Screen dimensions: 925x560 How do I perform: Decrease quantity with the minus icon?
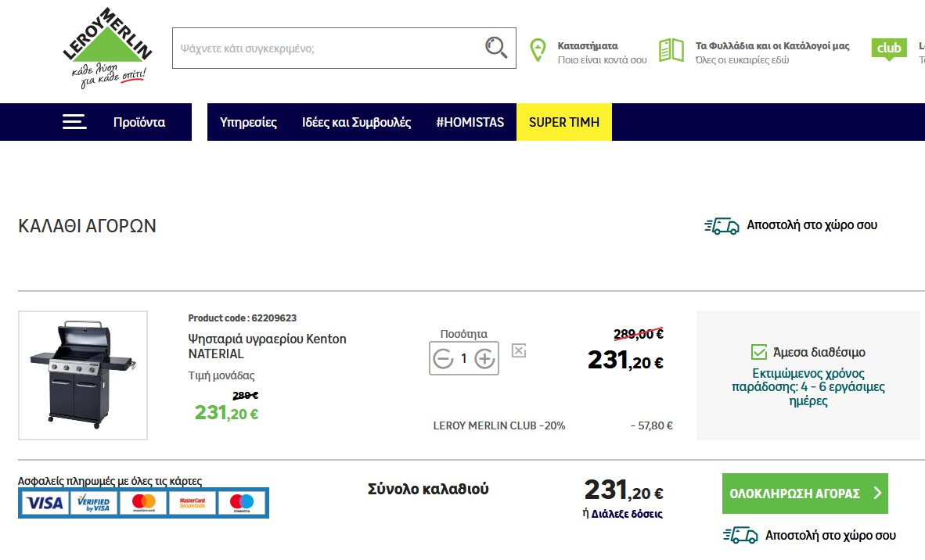(x=443, y=358)
